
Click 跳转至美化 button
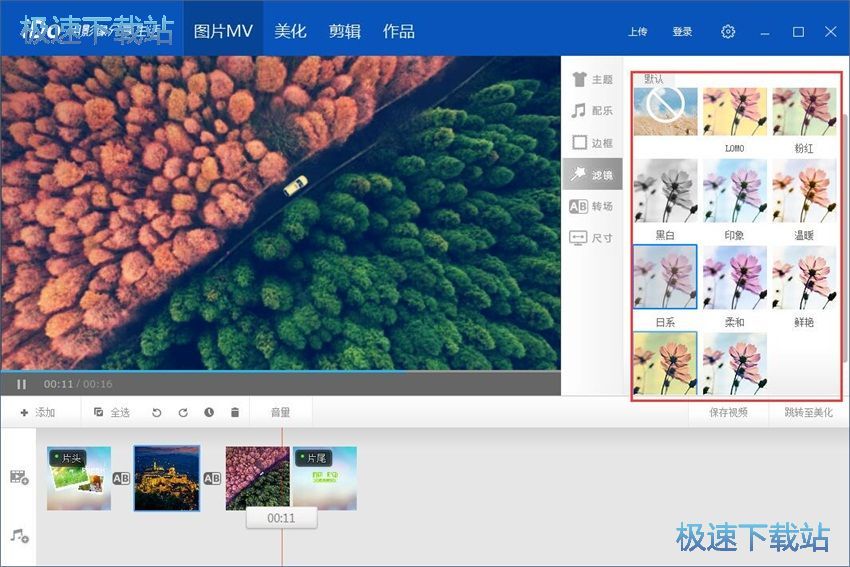[808, 413]
